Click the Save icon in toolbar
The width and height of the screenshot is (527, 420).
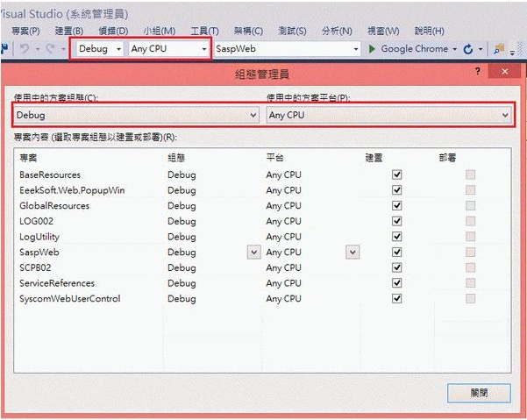(x=4, y=49)
